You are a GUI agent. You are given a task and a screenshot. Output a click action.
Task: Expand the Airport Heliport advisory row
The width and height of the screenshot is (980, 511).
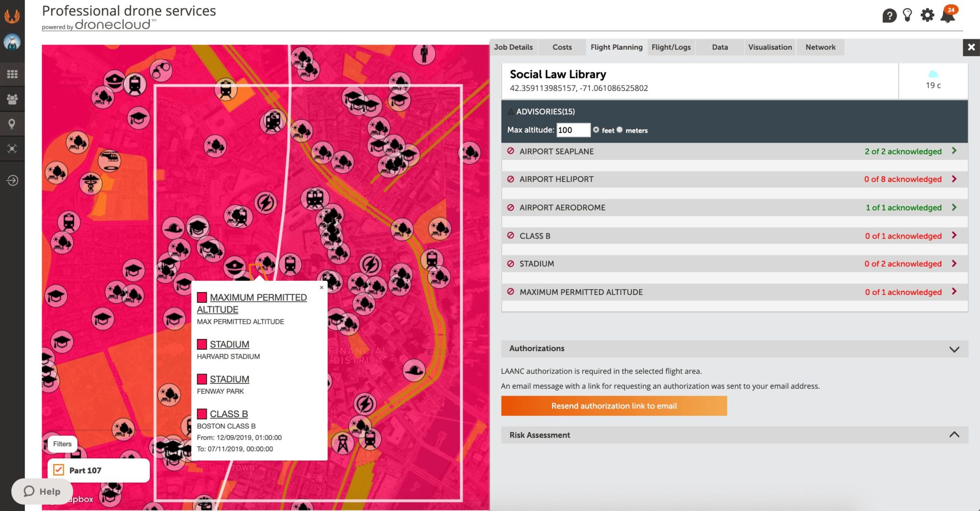(954, 179)
